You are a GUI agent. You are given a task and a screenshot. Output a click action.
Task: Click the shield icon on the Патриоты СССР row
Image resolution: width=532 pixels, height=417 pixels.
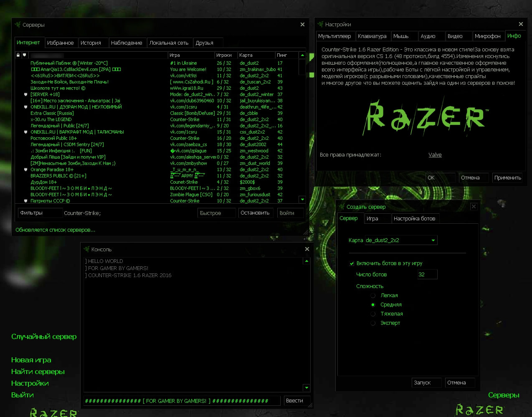tap(25, 201)
